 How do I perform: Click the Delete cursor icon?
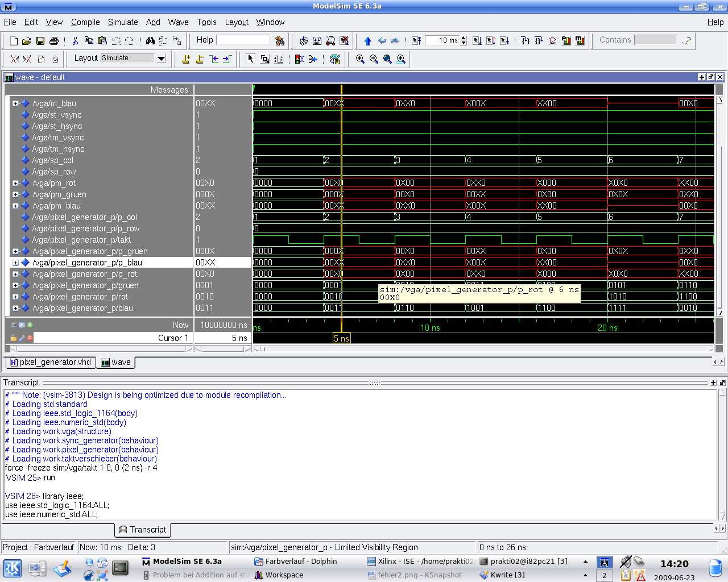[200, 59]
